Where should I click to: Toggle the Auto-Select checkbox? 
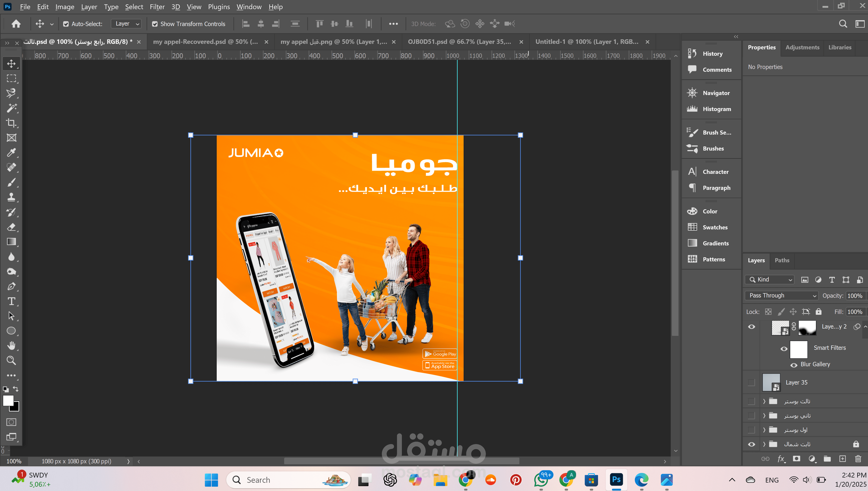click(x=66, y=24)
